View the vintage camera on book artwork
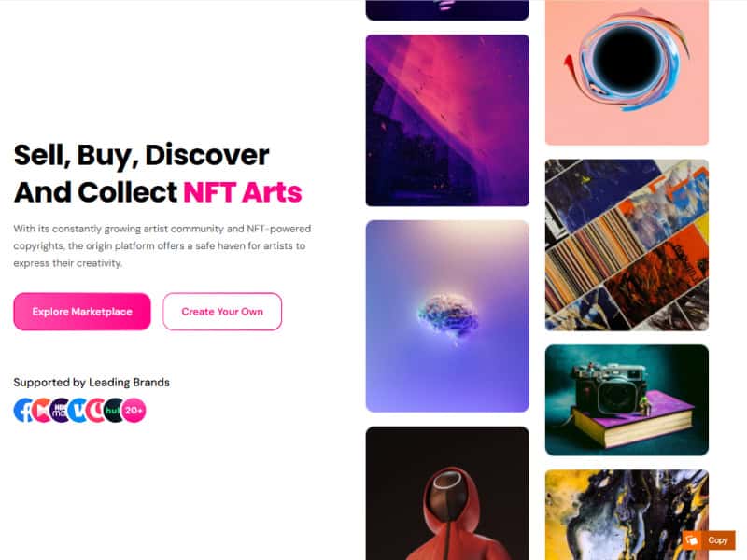This screenshot has width=747, height=560. tap(627, 400)
